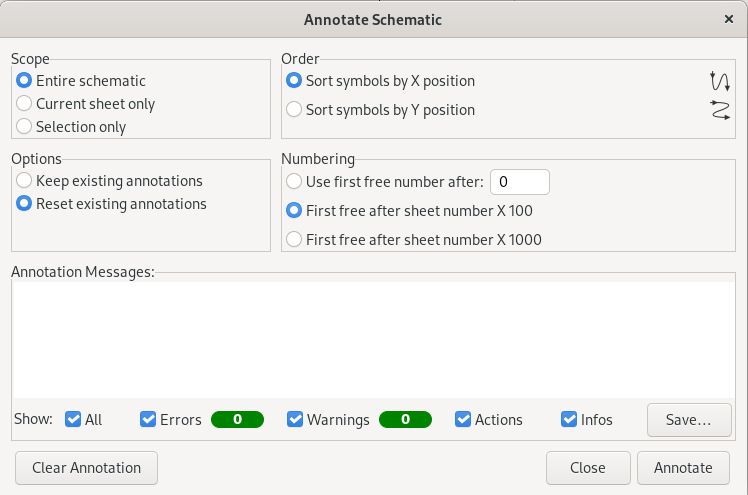
Task: Select the Selection only option
Action: pos(25,127)
